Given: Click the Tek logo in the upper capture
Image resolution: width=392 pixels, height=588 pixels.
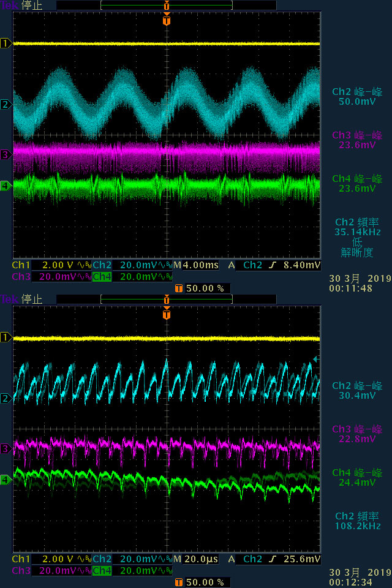Looking at the screenshot, I should click(9, 6).
